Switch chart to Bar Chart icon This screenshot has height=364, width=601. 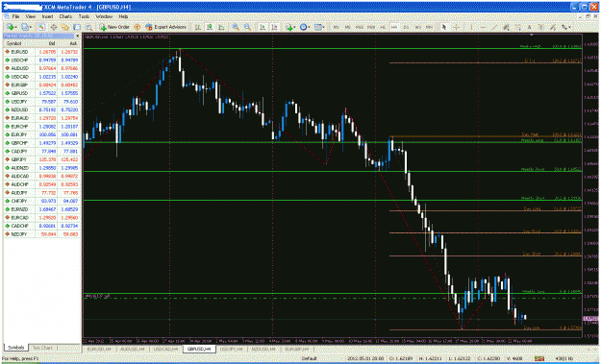(x=198, y=27)
